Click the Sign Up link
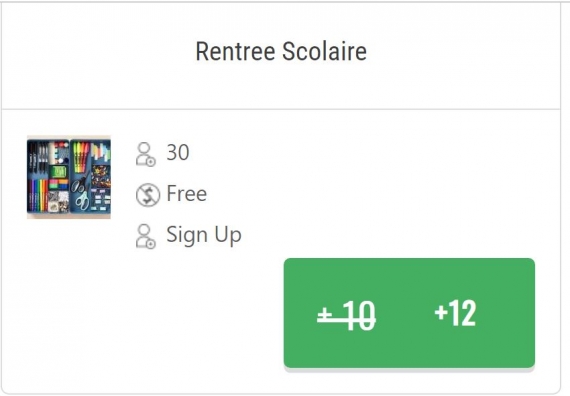The image size is (570, 396). (204, 235)
